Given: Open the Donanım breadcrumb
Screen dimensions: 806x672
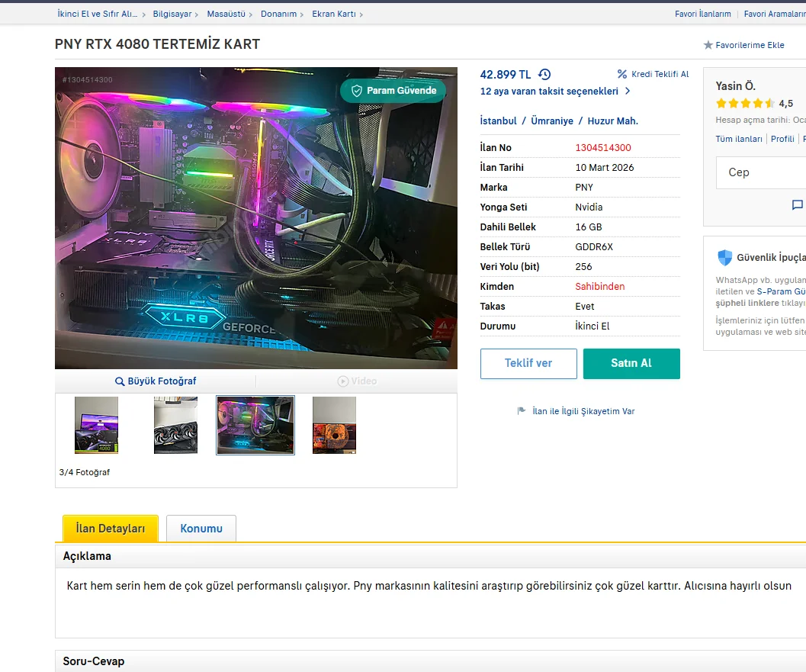Looking at the screenshot, I should pos(278,14).
